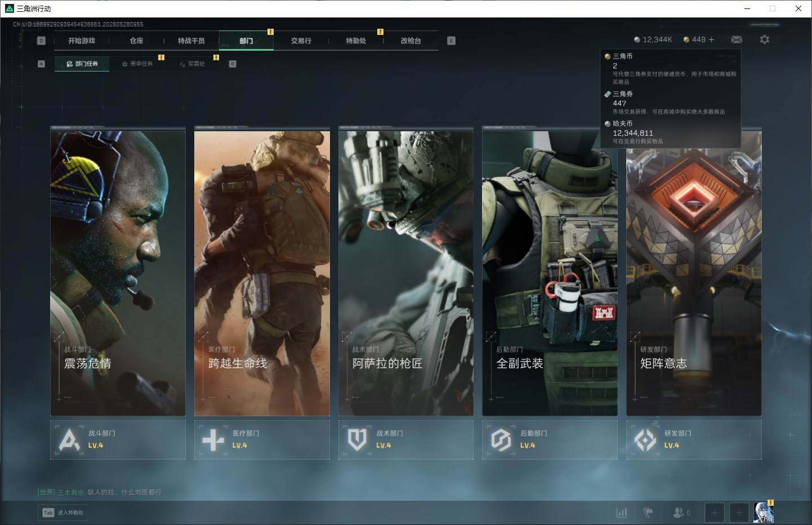Go to the 特战干员 tab
Screen dimensions: 812x525
point(191,41)
